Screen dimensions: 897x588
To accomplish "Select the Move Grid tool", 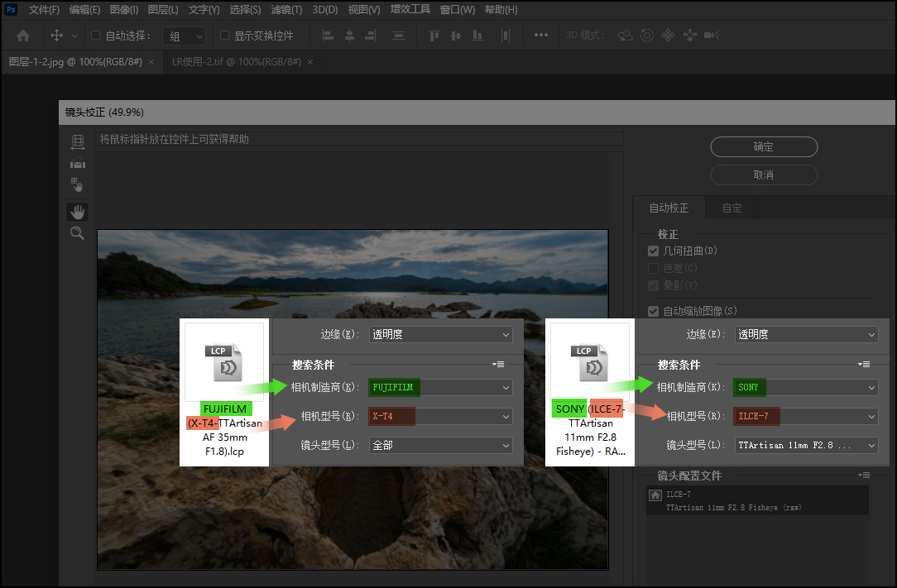I will click(77, 184).
